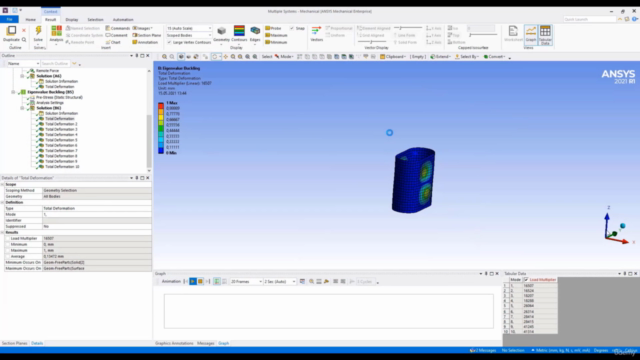Play the animation
640x360 pixels.
point(193,282)
